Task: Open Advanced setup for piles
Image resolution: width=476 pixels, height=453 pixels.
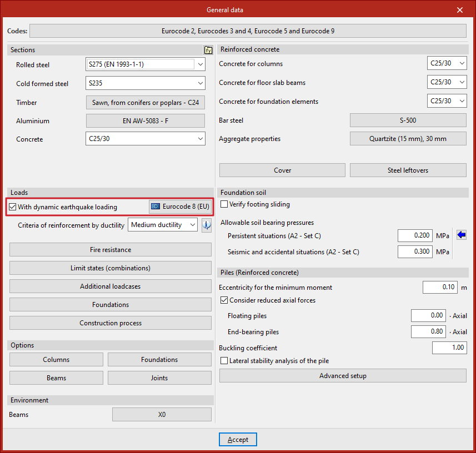Action: pyautogui.click(x=343, y=376)
